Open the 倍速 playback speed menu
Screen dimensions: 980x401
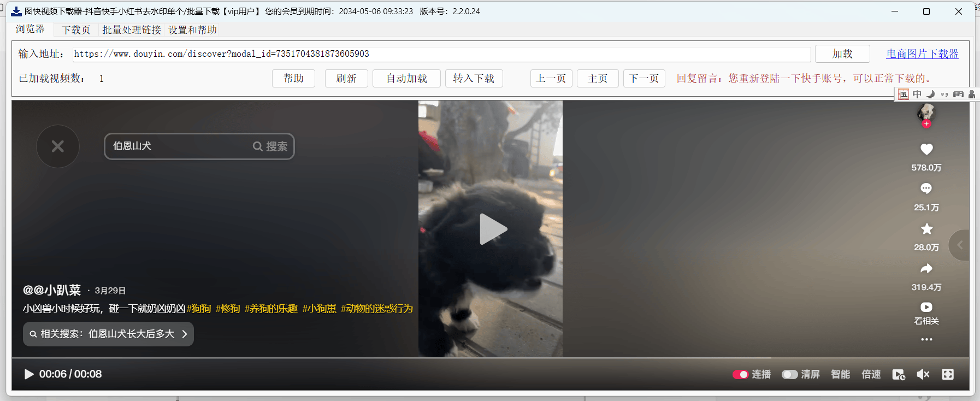click(x=871, y=374)
